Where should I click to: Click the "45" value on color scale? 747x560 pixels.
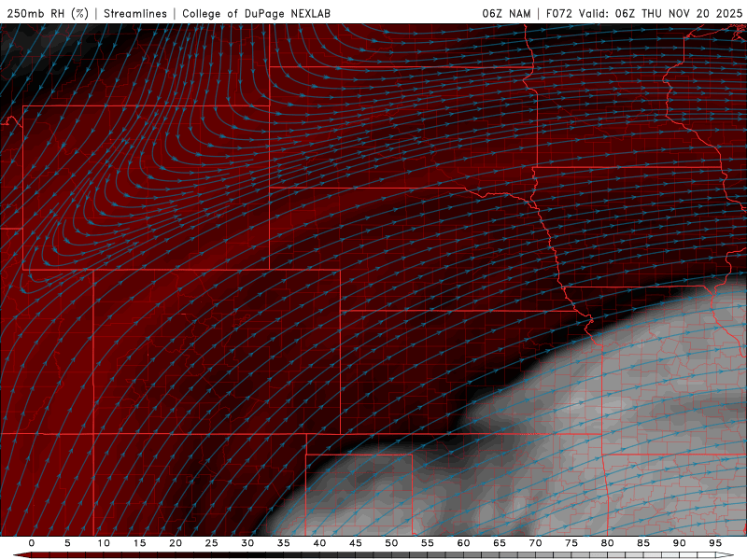(356, 543)
